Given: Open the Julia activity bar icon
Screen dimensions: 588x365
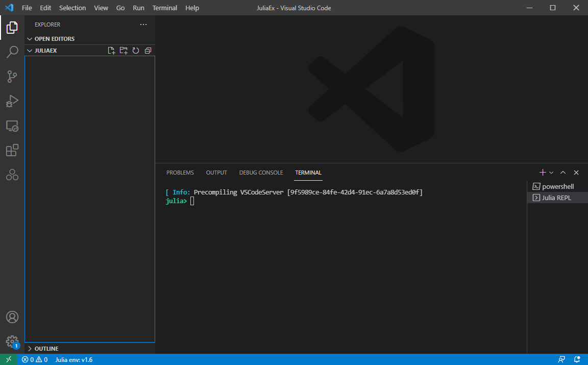Looking at the screenshot, I should tap(12, 175).
